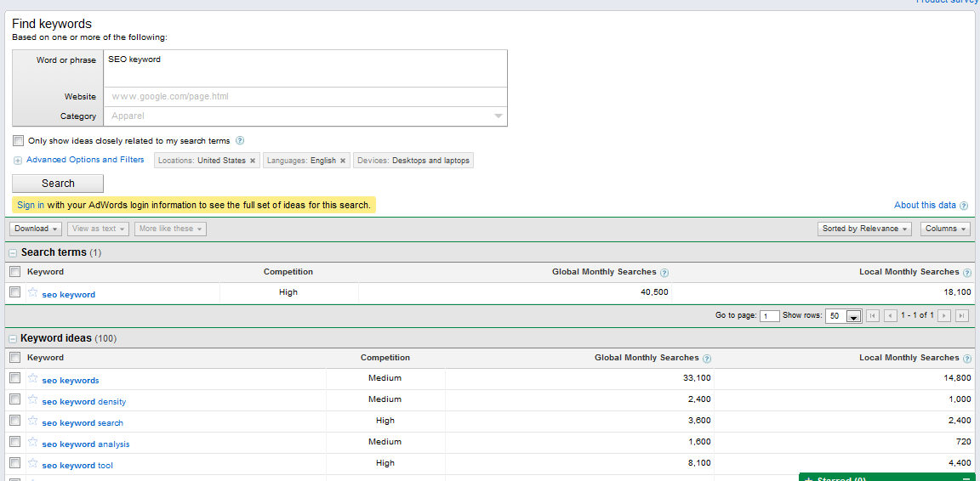Select all keywords in Search terms header checkbox
The image size is (980, 481).
click(14, 272)
